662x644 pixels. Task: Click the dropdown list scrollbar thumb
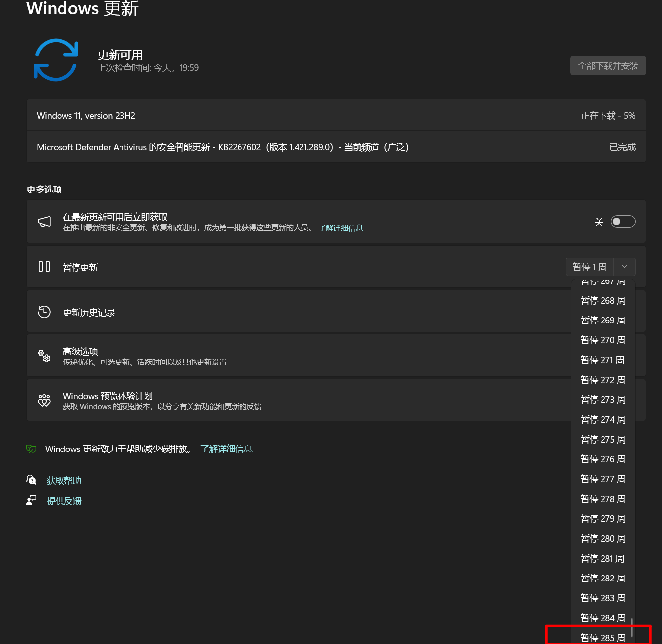pyautogui.click(x=632, y=627)
